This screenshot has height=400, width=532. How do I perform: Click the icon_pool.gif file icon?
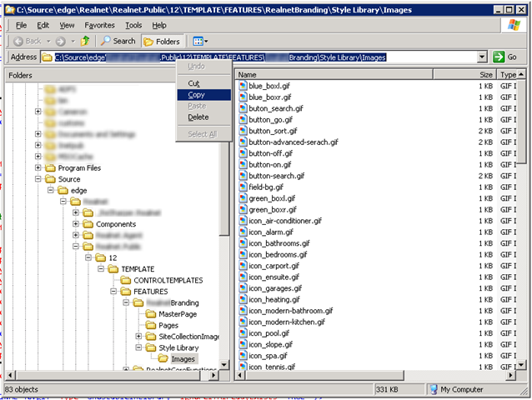pyautogui.click(x=243, y=332)
